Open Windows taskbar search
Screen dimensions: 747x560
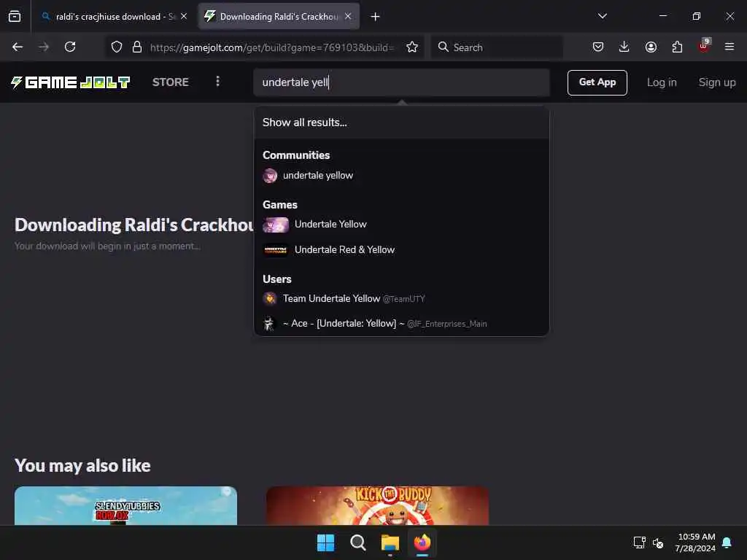(x=357, y=542)
